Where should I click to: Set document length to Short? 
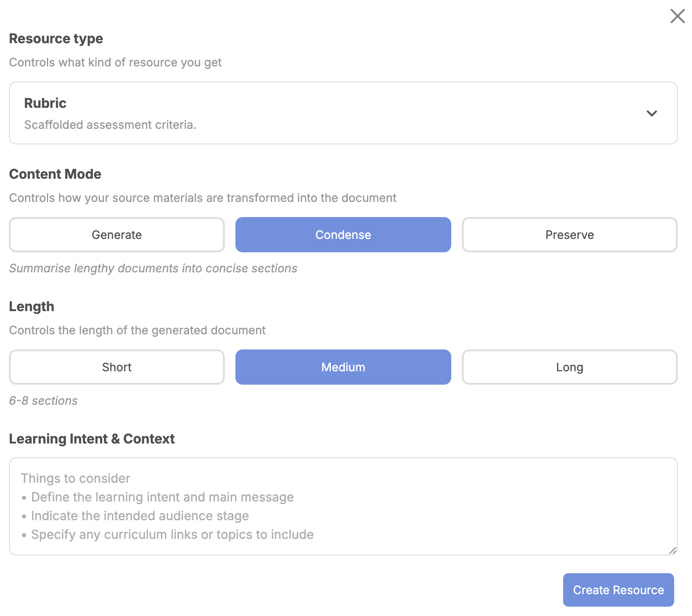click(117, 367)
